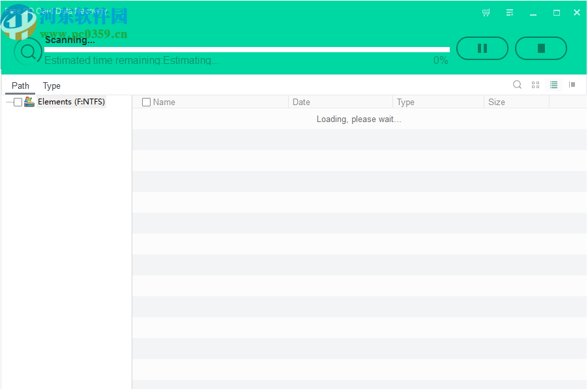Click the scan magnifier icon near progress bar

pos(28,50)
